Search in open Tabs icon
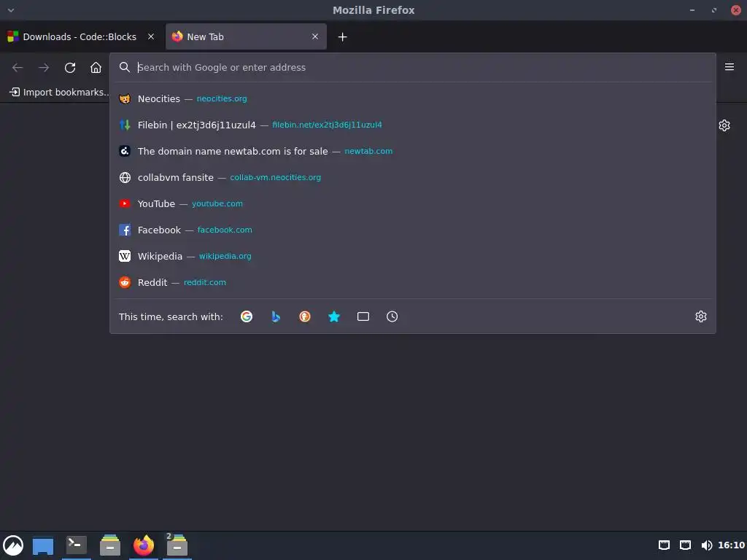Image resolution: width=747 pixels, height=560 pixels. pyautogui.click(x=363, y=316)
